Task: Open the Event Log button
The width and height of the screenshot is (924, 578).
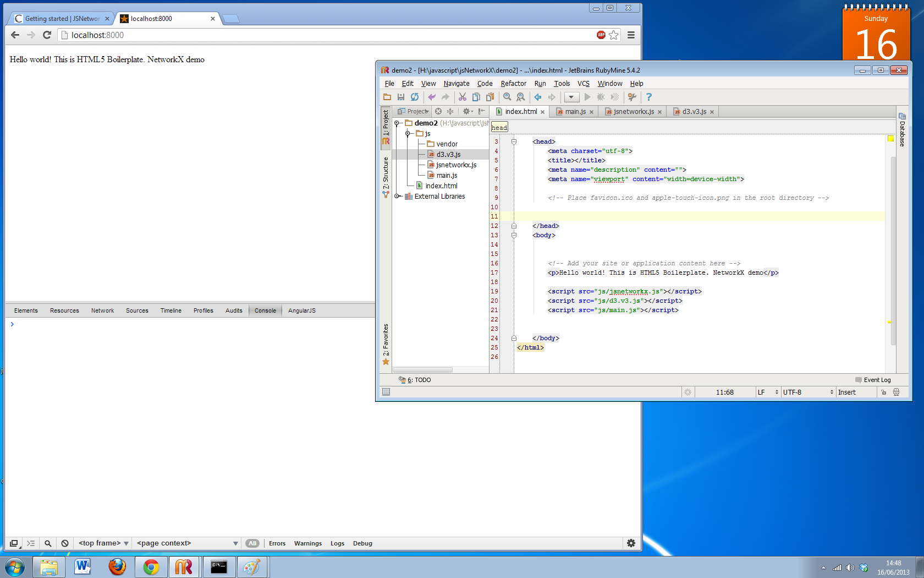Action: pyautogui.click(x=873, y=380)
